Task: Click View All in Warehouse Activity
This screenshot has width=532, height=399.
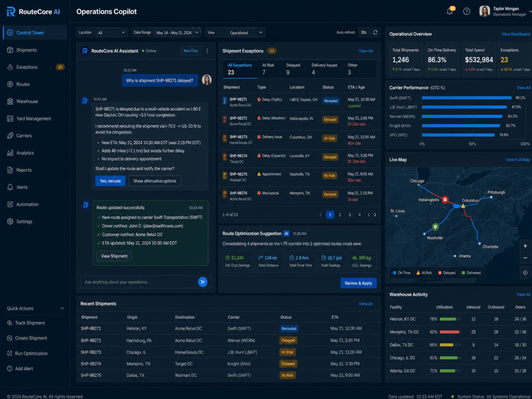Action: [x=523, y=295]
